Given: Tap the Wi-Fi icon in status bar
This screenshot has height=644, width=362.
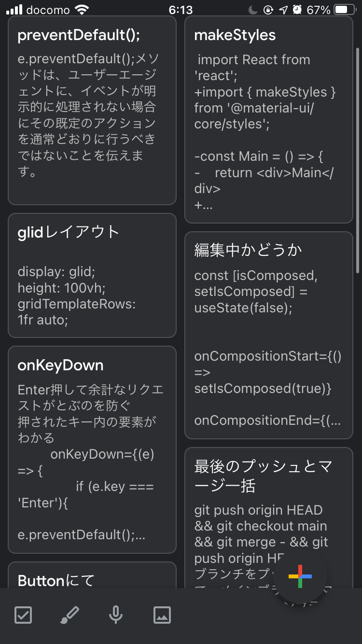Looking at the screenshot, I should click(83, 10).
